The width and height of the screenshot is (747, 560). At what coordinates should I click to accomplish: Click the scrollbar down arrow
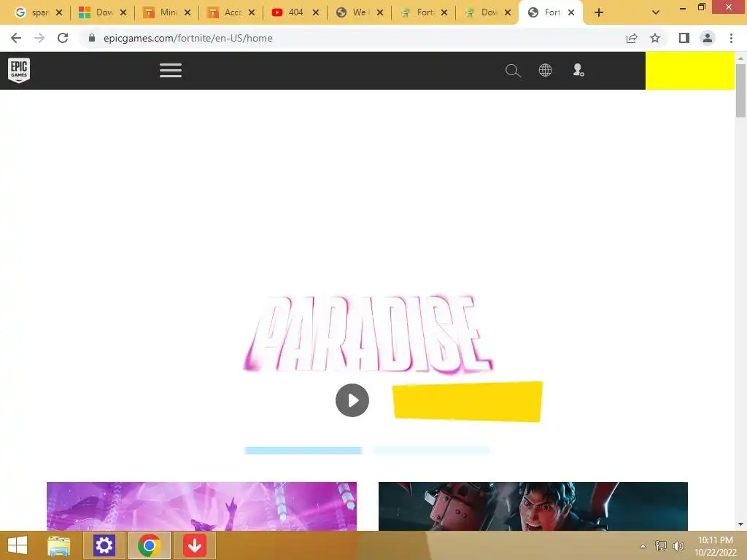point(740,524)
